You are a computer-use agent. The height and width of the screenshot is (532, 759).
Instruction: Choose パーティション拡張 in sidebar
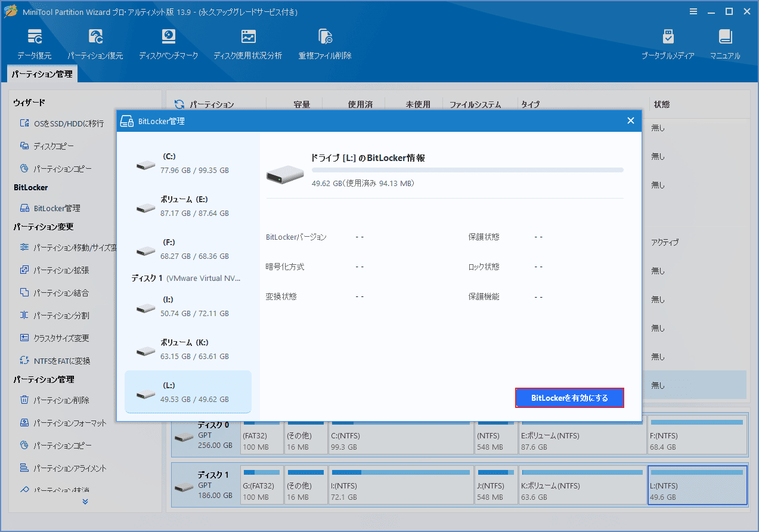click(55, 270)
